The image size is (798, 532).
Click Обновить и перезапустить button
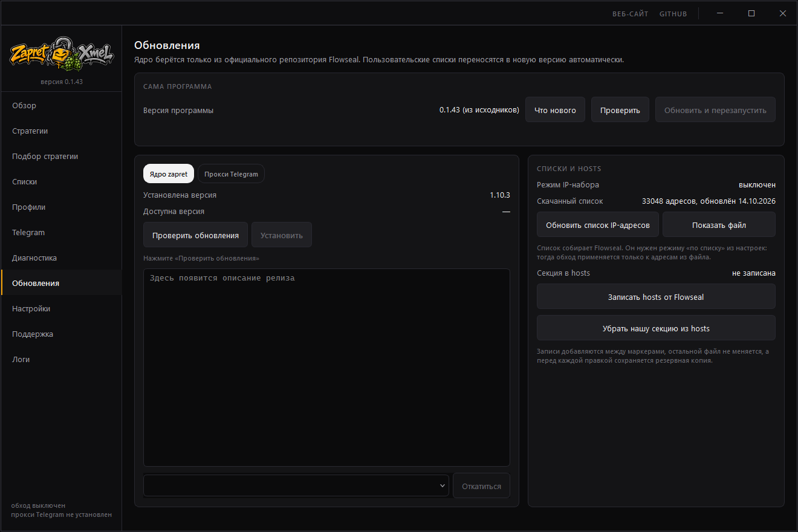coord(715,110)
